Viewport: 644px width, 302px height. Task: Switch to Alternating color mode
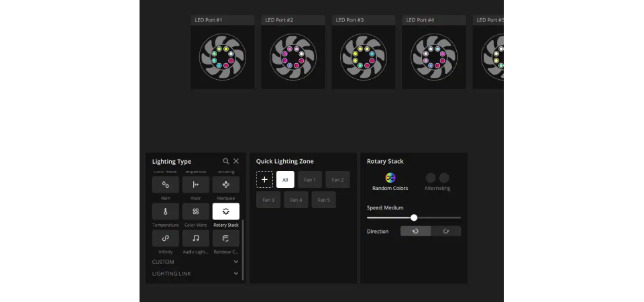(x=437, y=178)
